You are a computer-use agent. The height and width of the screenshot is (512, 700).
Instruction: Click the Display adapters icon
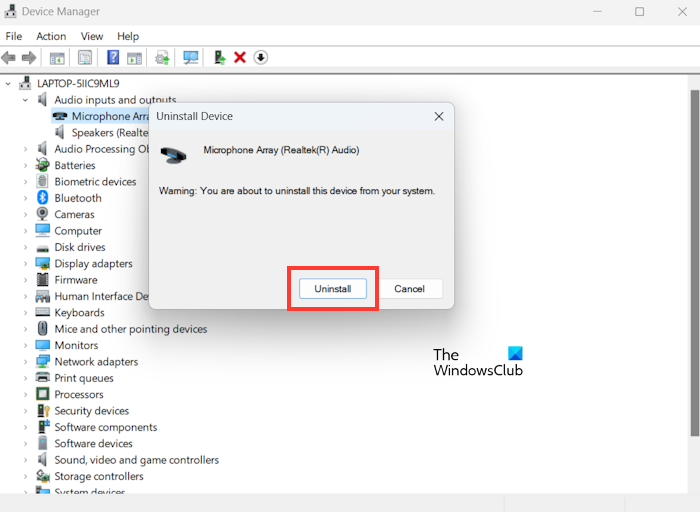(x=43, y=263)
